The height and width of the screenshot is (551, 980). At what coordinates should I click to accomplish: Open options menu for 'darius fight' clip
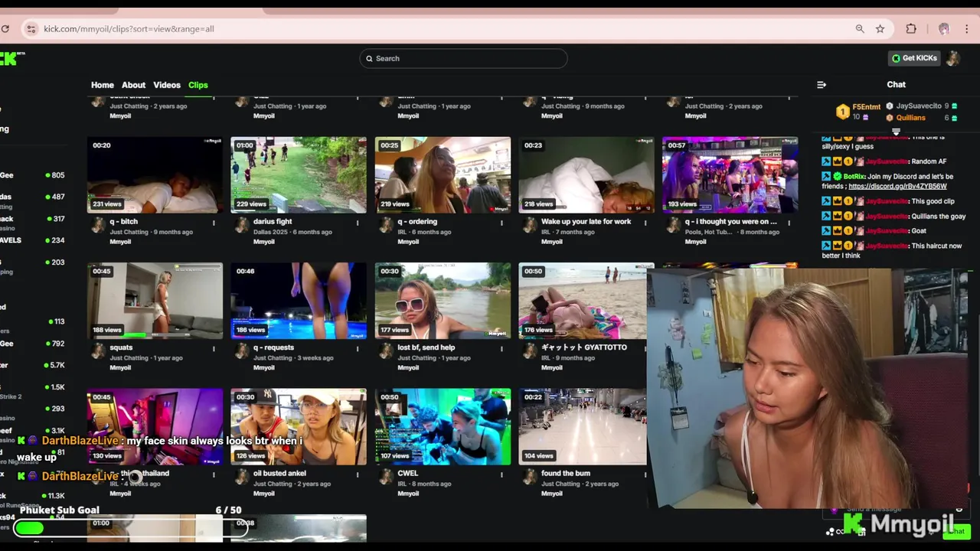click(358, 223)
